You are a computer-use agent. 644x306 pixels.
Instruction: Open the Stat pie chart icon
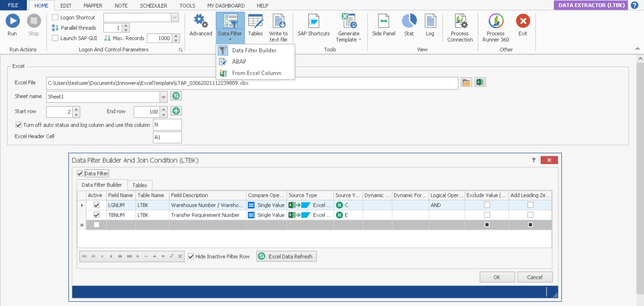[409, 22]
